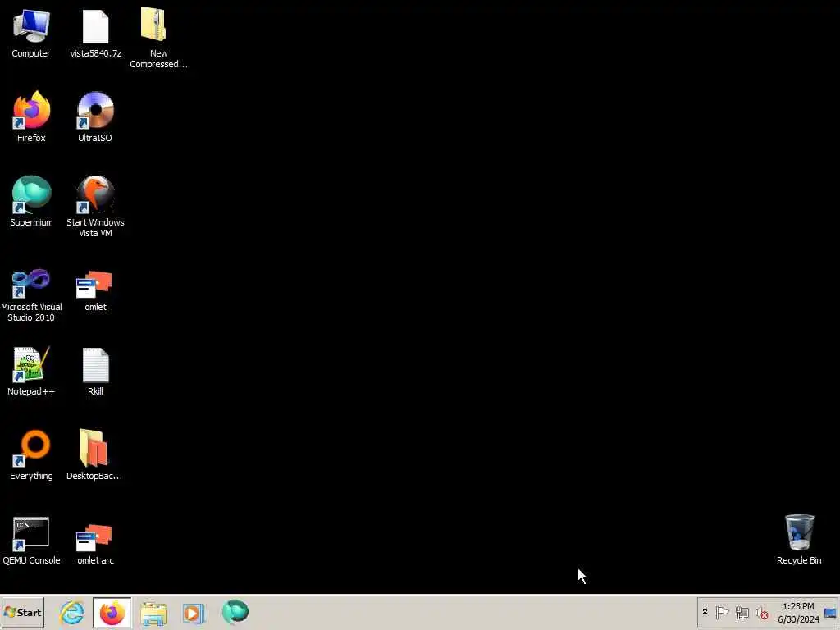
Task: Select the Computer desktop icon
Action: [x=31, y=33]
